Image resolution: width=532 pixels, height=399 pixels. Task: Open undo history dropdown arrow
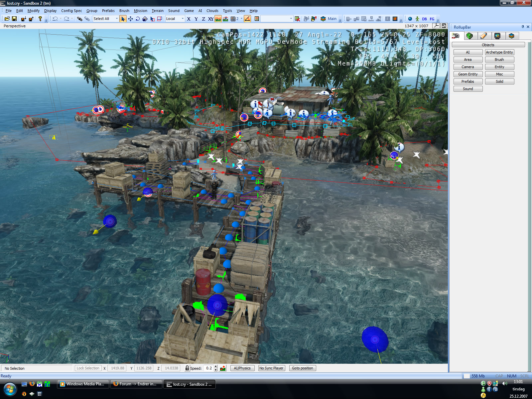pos(61,19)
